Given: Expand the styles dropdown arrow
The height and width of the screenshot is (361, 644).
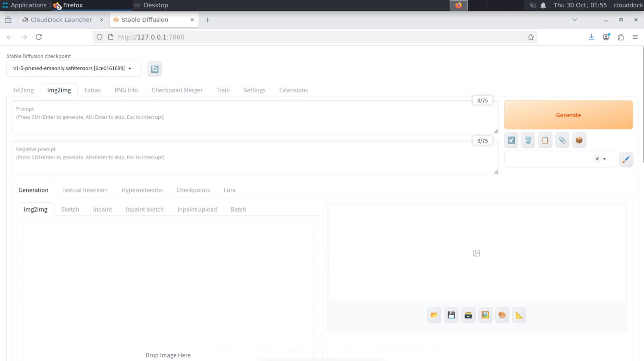Looking at the screenshot, I should (x=604, y=159).
